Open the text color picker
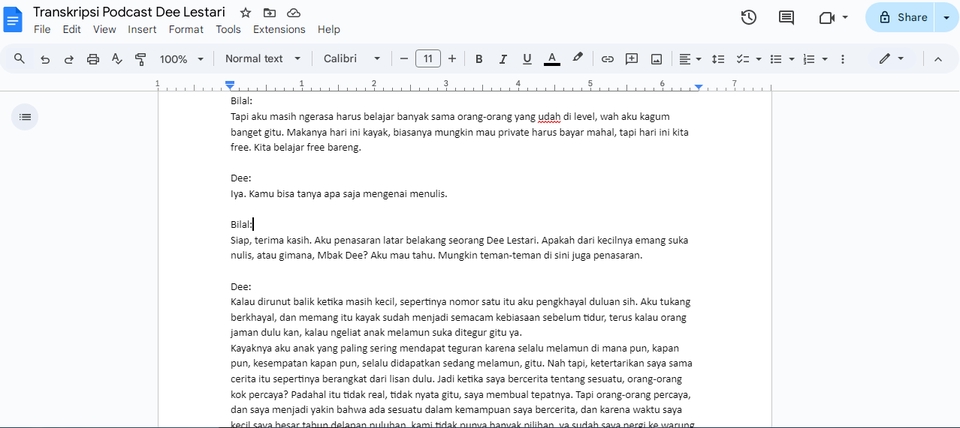This screenshot has width=960, height=428. pos(551,59)
